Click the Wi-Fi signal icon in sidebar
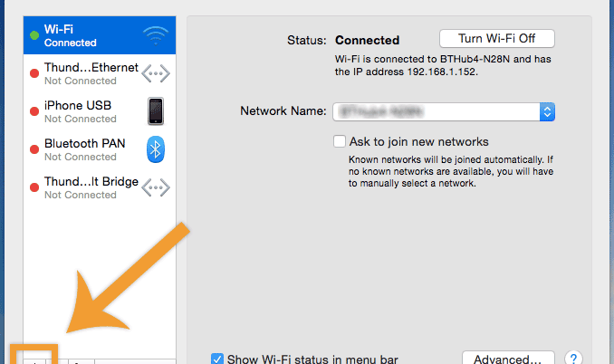The image size is (614, 364). (x=155, y=36)
